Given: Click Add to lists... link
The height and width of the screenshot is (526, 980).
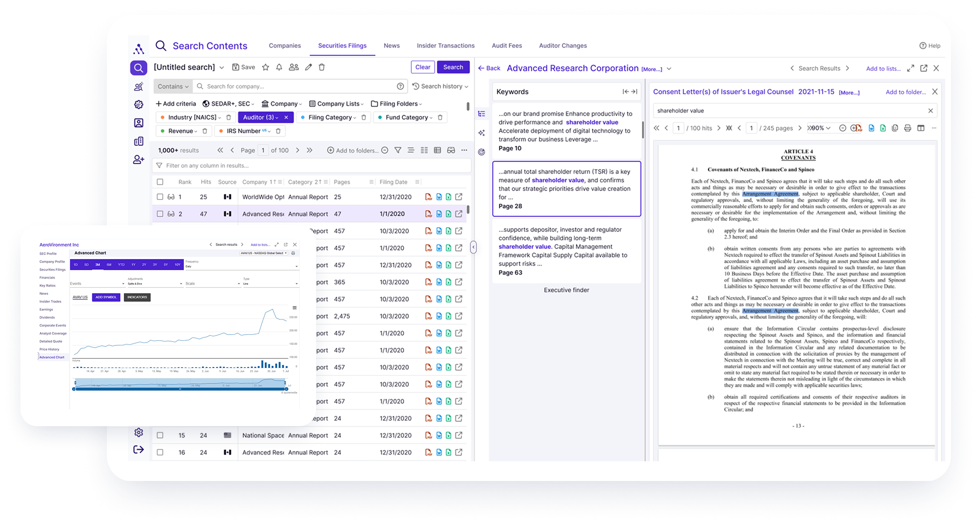Looking at the screenshot, I should tap(883, 69).
